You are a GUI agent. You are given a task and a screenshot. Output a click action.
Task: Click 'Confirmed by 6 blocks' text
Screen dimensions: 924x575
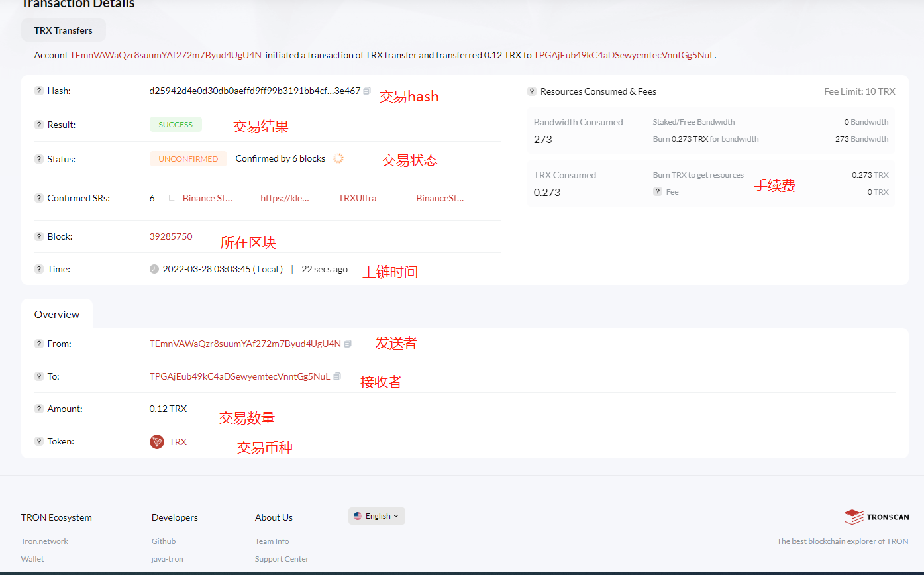[x=280, y=159]
